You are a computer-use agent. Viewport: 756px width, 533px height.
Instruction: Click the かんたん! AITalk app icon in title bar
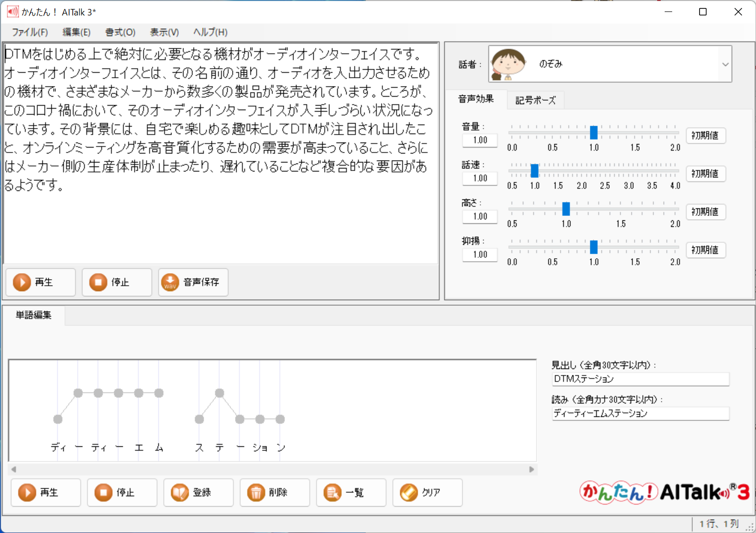pos(12,11)
